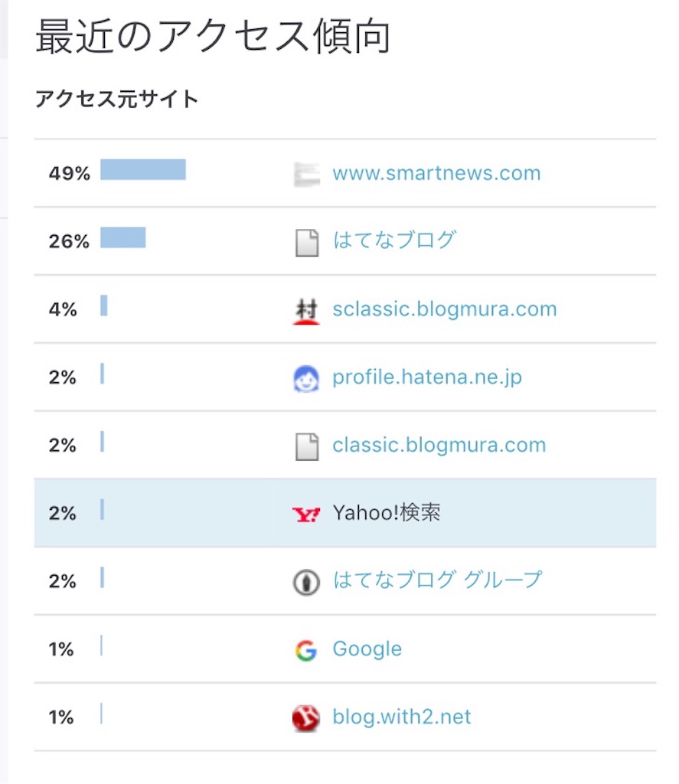This screenshot has height=784, width=679.
Task: Click the はてなブログ グループ circle icon
Action: pyautogui.click(x=306, y=582)
